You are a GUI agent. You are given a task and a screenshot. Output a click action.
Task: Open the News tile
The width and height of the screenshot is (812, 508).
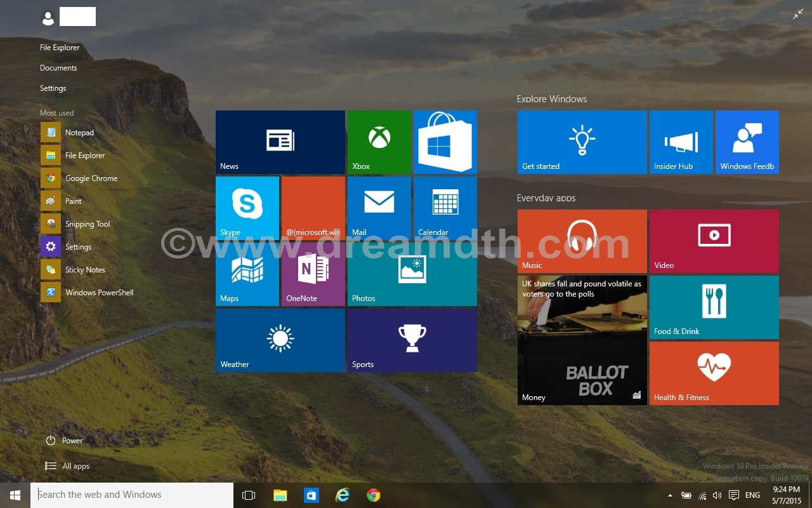tap(280, 142)
